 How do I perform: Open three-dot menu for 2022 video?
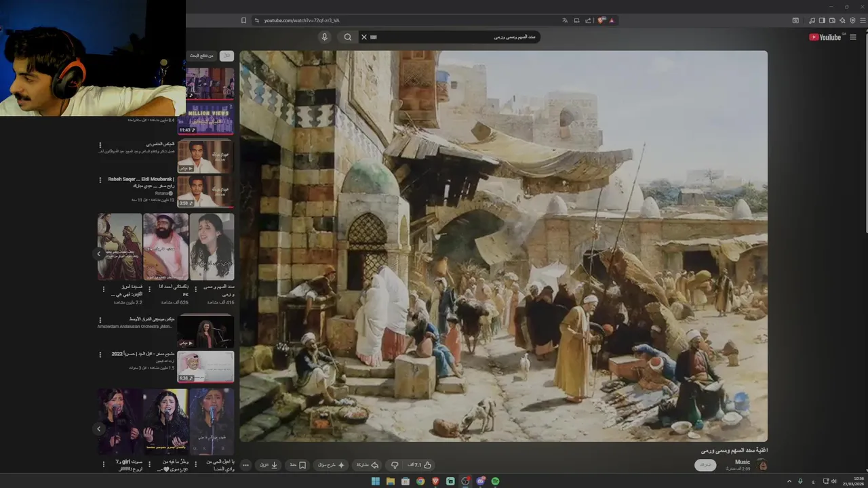tap(100, 354)
